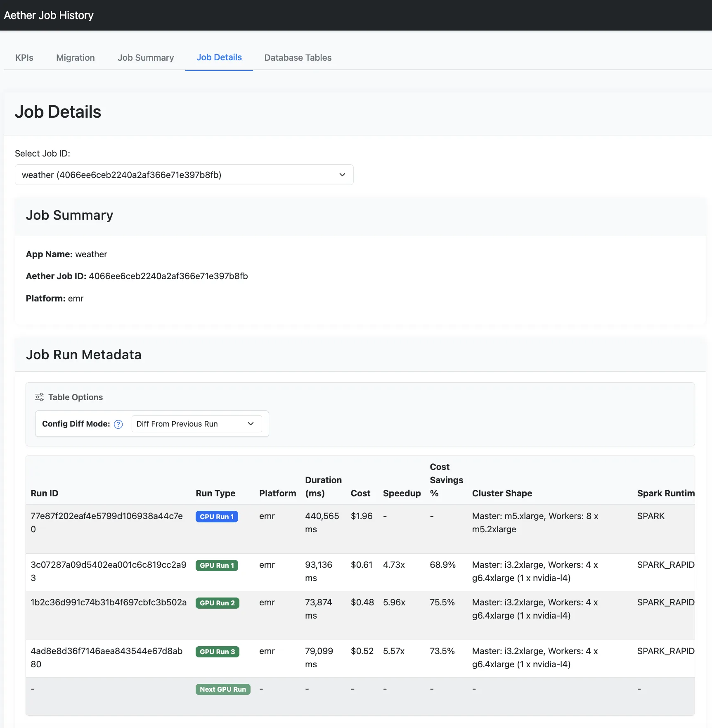The width and height of the screenshot is (712, 728).
Task: Open the Select Job ID dropdown
Action: [x=184, y=175]
